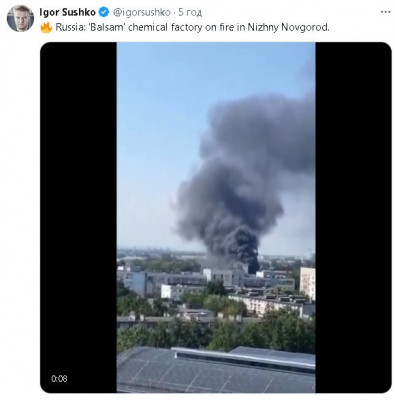Open the Igor Sushko display name link

click(x=68, y=13)
